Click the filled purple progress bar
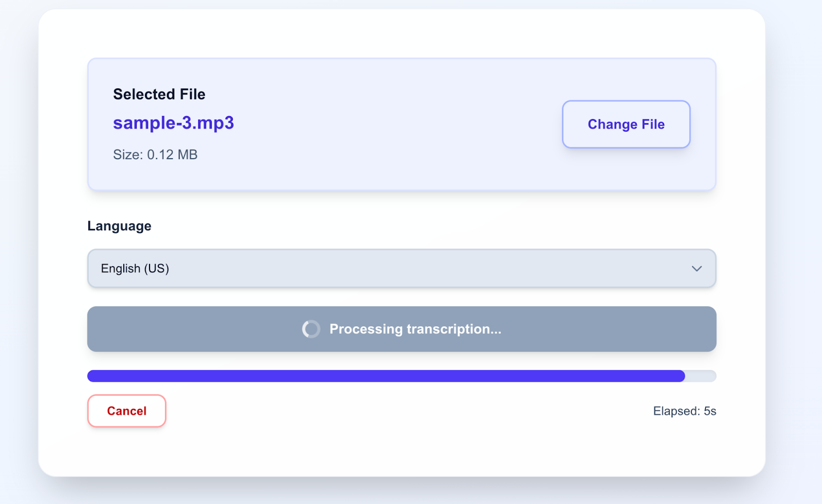Viewport: 822px width, 504px height. point(386,376)
